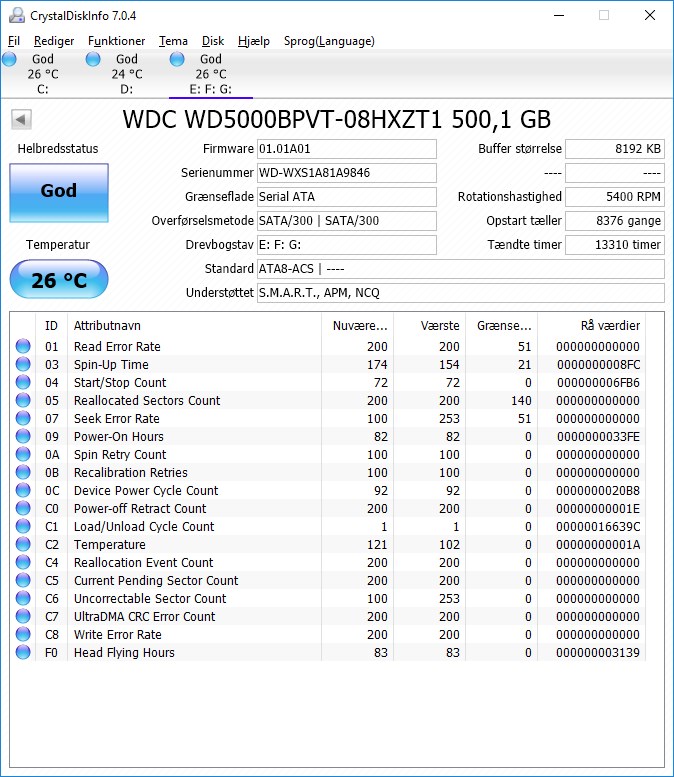Open the Fil menu
Screen dimensions: 674x777
(x=14, y=41)
